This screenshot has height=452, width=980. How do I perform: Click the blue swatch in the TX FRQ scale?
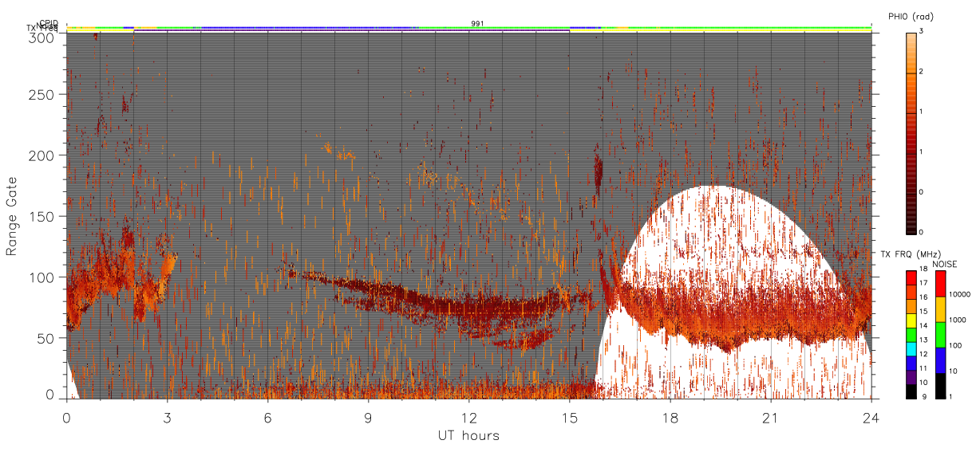pyautogui.click(x=911, y=364)
